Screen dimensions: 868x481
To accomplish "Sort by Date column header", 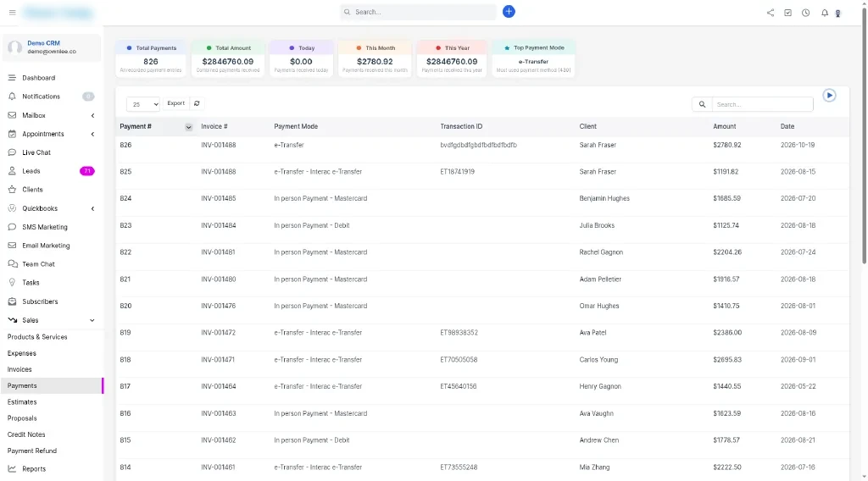I will click(x=787, y=127).
